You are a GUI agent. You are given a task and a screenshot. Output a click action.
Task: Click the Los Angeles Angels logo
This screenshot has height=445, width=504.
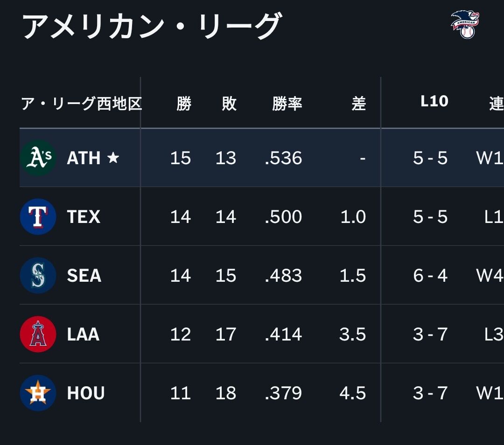[38, 334]
